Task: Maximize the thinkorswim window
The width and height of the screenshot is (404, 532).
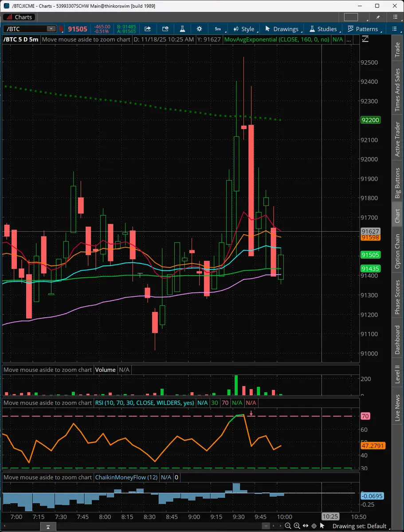Action: tap(377, 6)
